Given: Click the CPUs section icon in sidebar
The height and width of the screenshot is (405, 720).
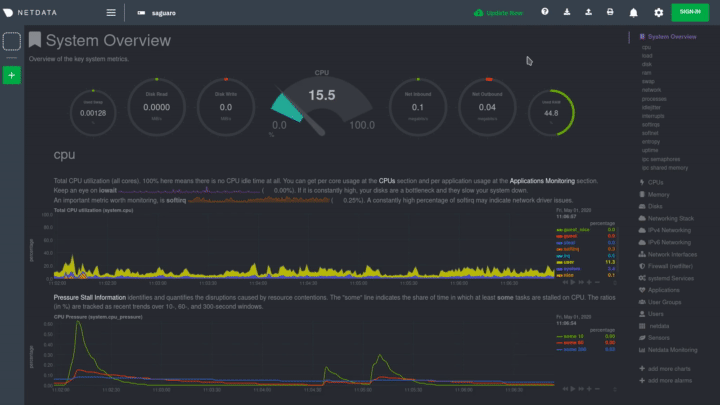Looking at the screenshot, I should (642, 182).
